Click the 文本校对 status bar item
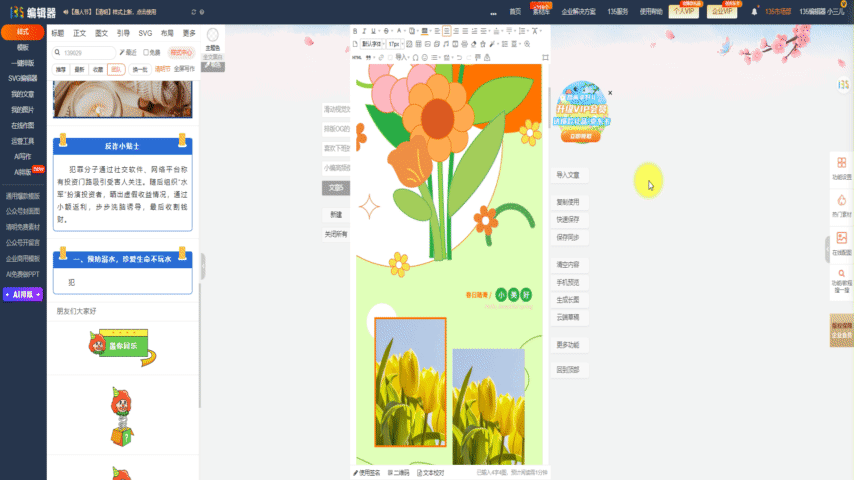 (x=431, y=472)
